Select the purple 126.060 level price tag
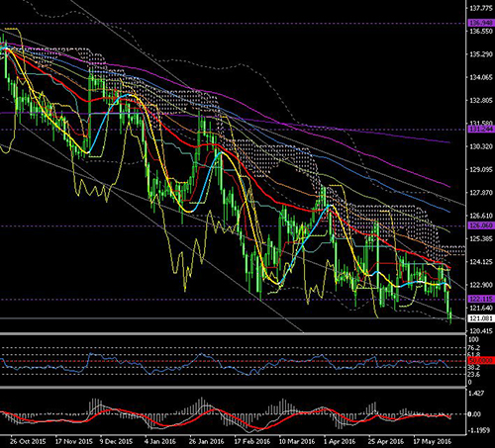The image size is (495, 448). pyautogui.click(x=481, y=225)
